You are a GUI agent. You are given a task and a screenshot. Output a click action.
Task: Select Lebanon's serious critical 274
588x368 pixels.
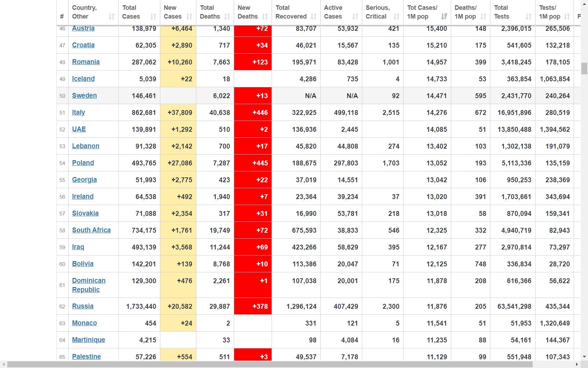coord(383,146)
